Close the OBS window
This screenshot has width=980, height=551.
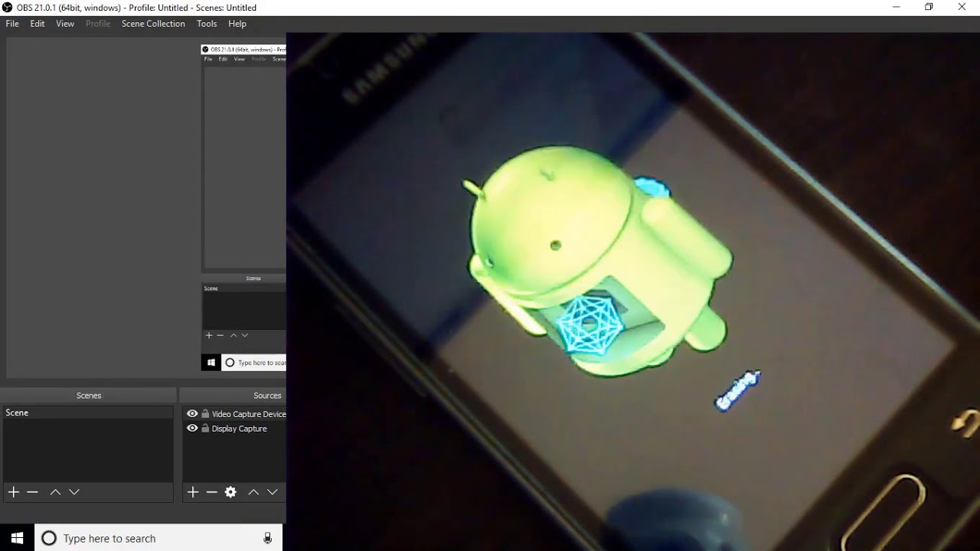(x=962, y=7)
